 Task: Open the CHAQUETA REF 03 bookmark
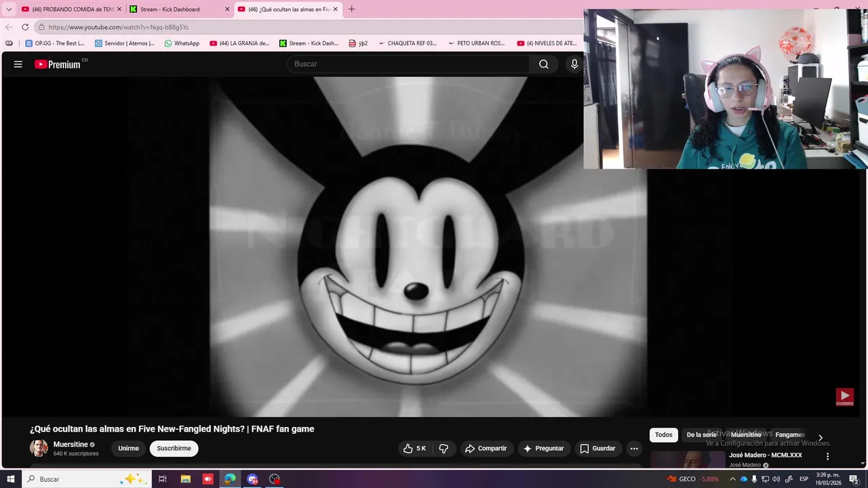[408, 43]
